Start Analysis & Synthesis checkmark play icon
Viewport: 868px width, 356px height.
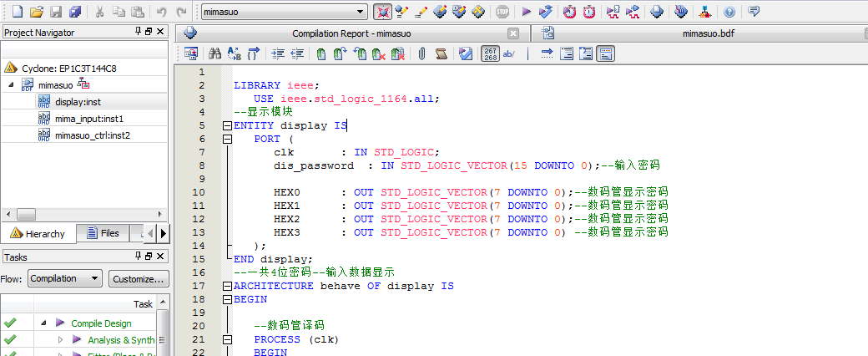pos(545,11)
